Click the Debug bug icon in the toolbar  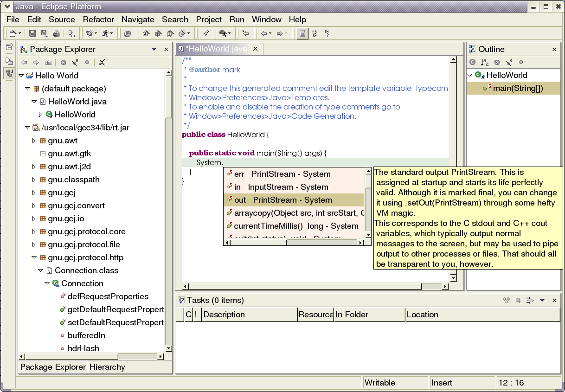[90, 33]
